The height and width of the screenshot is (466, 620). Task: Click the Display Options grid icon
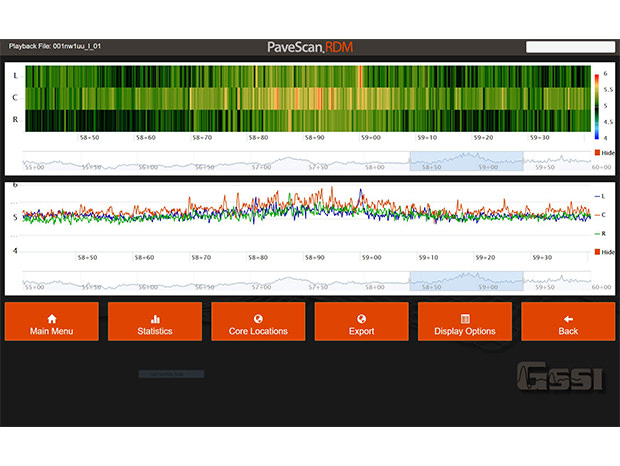click(465, 319)
